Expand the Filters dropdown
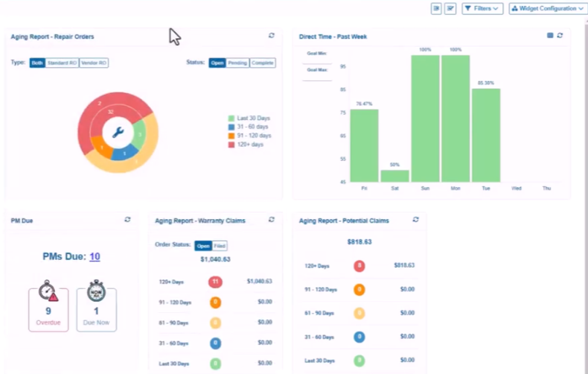Image resolution: width=588 pixels, height=374 pixels. click(x=482, y=8)
